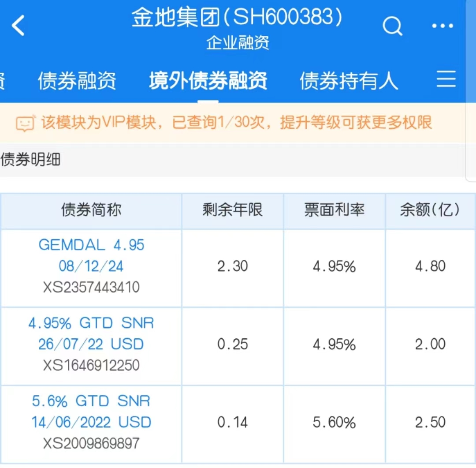
Task: Tap the smiley icon in VIP banner
Action: tap(25, 124)
